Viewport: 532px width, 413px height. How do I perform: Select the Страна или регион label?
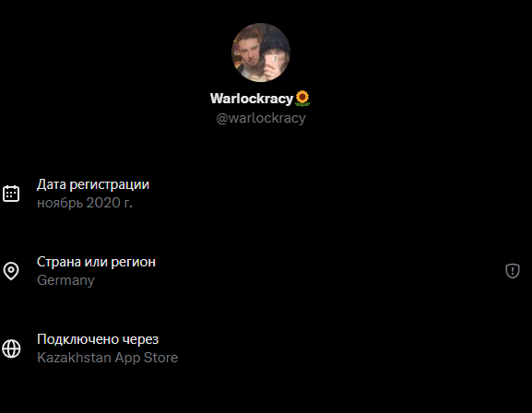pyautogui.click(x=96, y=262)
